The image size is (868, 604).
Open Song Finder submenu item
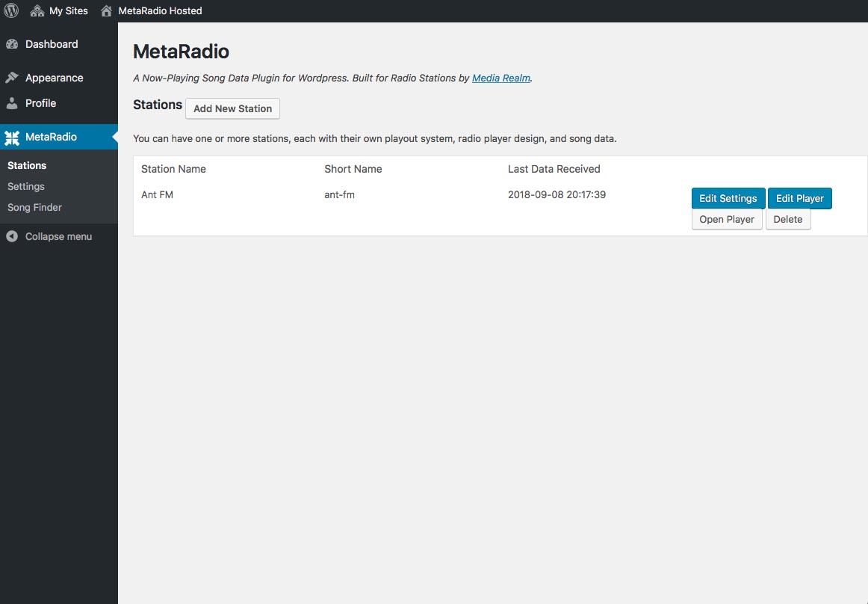(34, 208)
